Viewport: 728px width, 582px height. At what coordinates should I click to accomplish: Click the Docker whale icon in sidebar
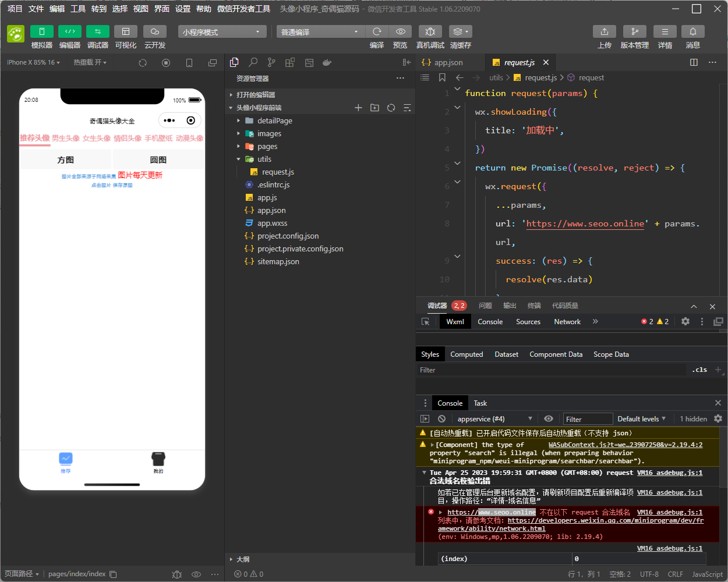327,62
